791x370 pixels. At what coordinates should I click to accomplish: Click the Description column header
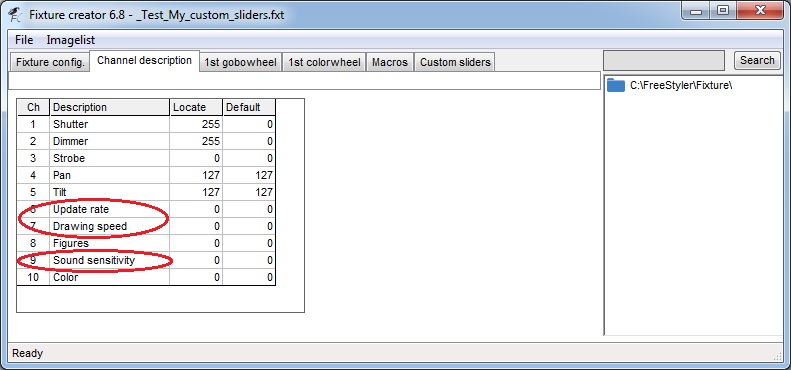109,107
